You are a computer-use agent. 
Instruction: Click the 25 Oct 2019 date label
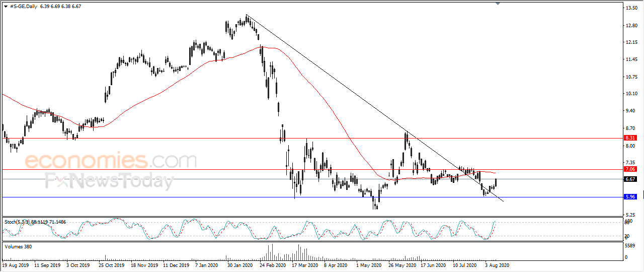tap(112, 264)
